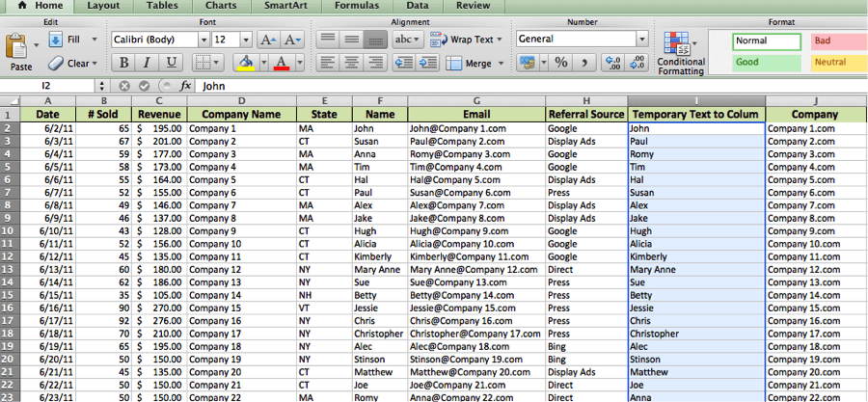This screenshot has height=402, width=868.
Task: Click the Paste clipboard icon
Action: [x=18, y=47]
